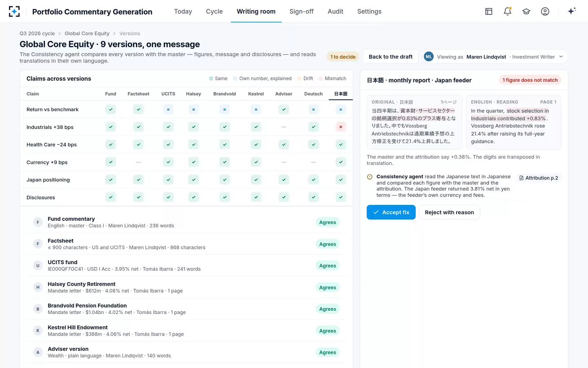Click the red mismatch cell for Industrials 日本語

(341, 127)
